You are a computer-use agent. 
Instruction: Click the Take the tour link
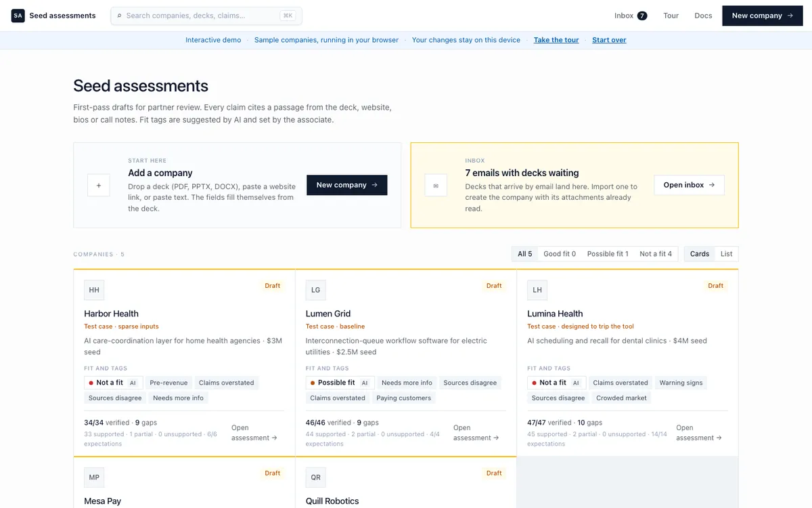coord(556,40)
